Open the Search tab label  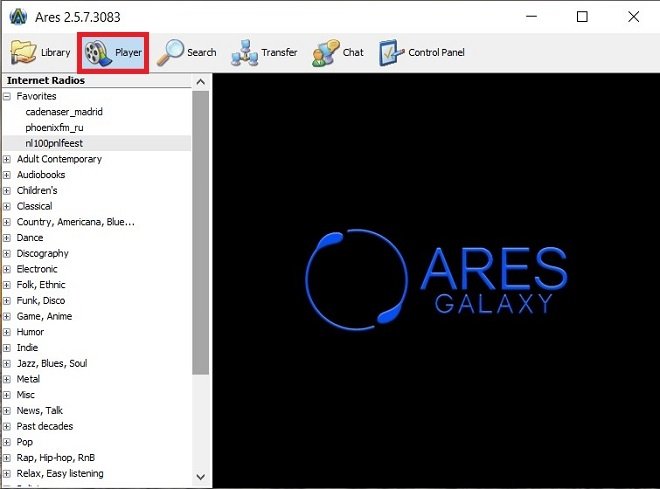(x=202, y=53)
